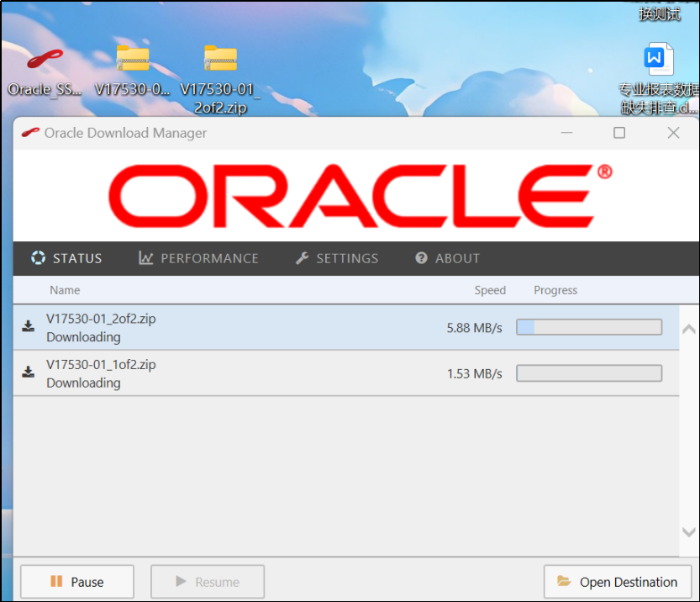Click the Oracle logo in title bar
This screenshot has width=700, height=602.
tap(30, 133)
